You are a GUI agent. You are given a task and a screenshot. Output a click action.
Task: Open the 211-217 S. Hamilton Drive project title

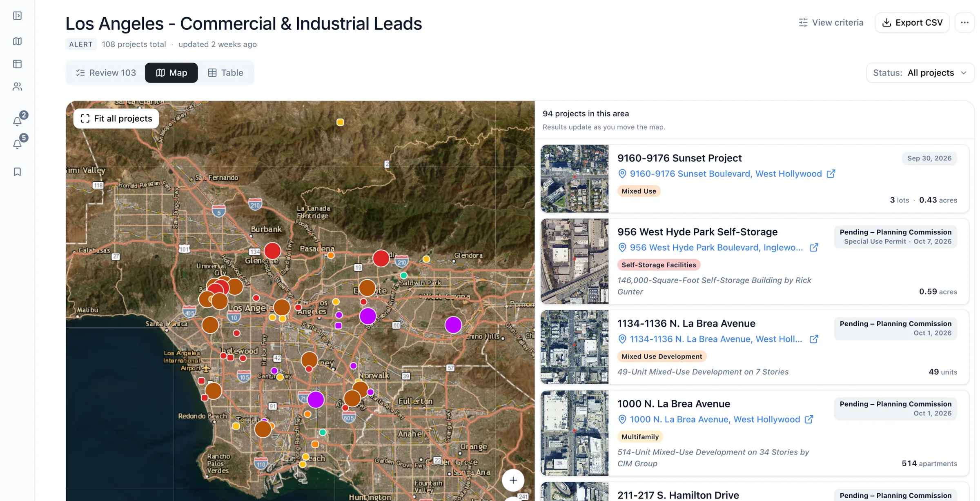pos(678,495)
